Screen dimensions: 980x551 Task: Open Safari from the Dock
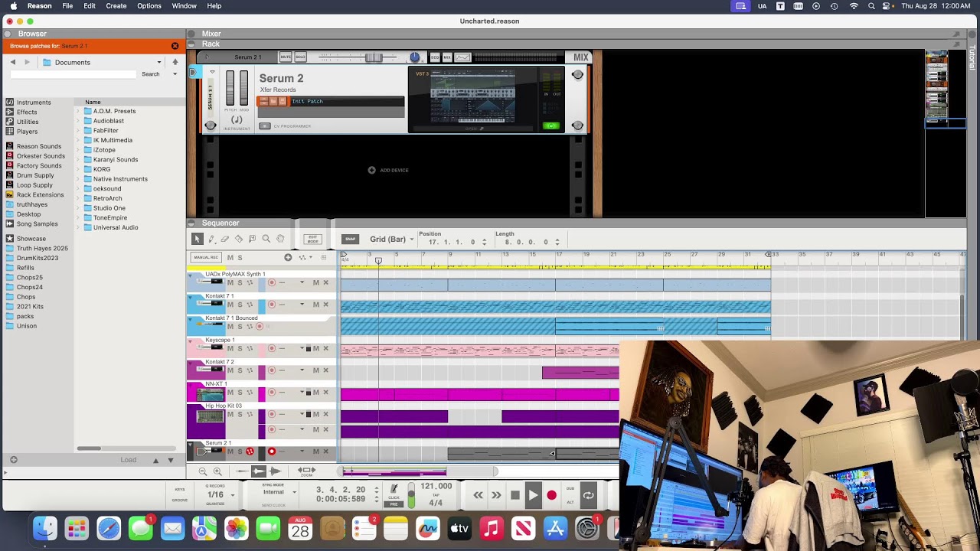109,528
